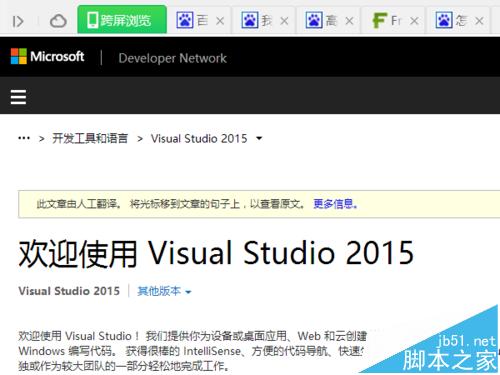Click the Microsoft four-color logo
500x375 pixels.
tap(19, 56)
